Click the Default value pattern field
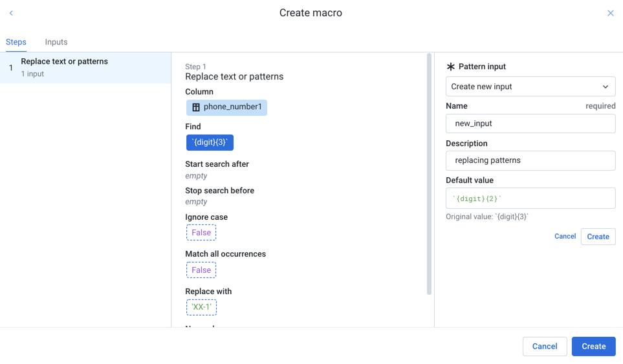623x364 pixels. click(530, 198)
